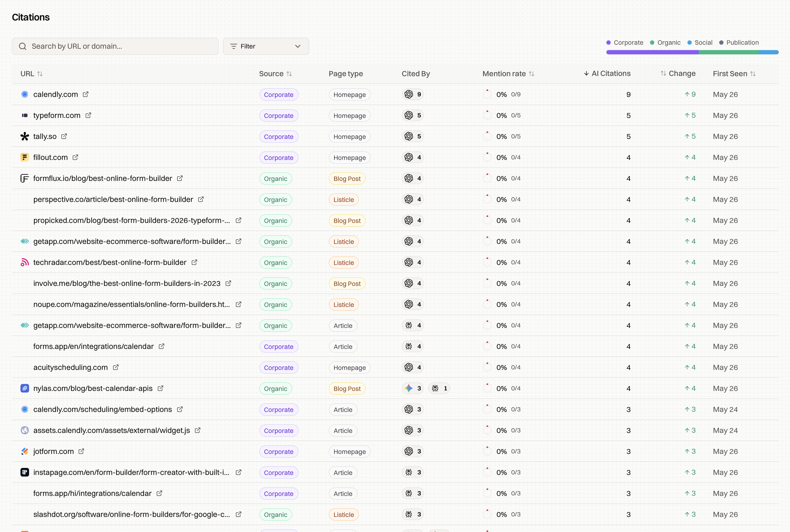
Task: Click the Citations heading
Action: [x=31, y=17]
